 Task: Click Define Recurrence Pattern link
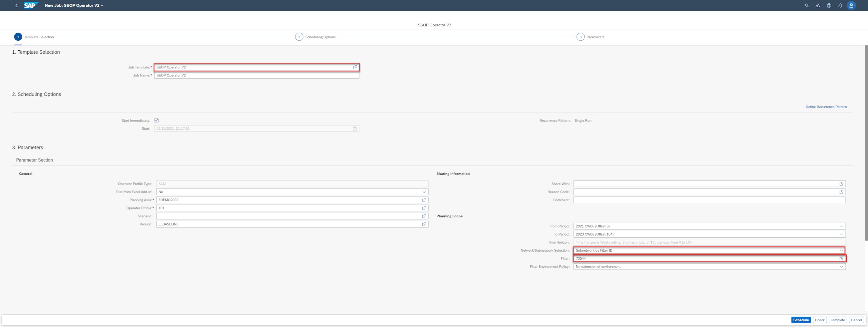pyautogui.click(x=826, y=107)
